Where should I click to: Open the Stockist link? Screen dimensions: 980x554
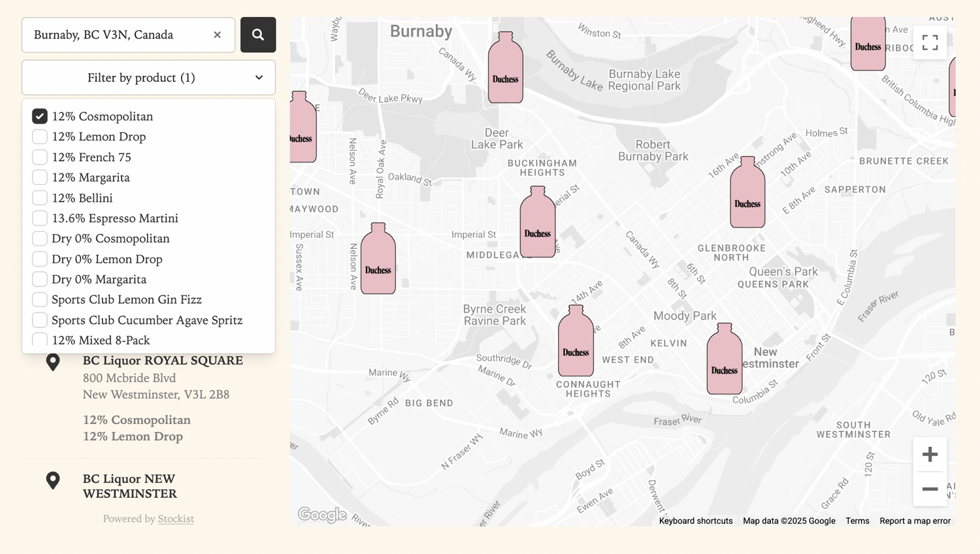point(176,519)
